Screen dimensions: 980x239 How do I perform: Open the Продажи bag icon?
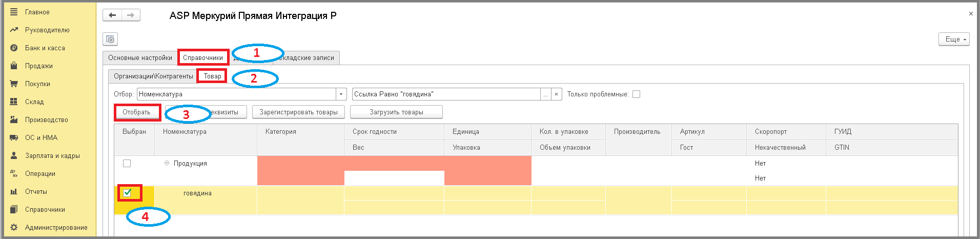coord(14,66)
